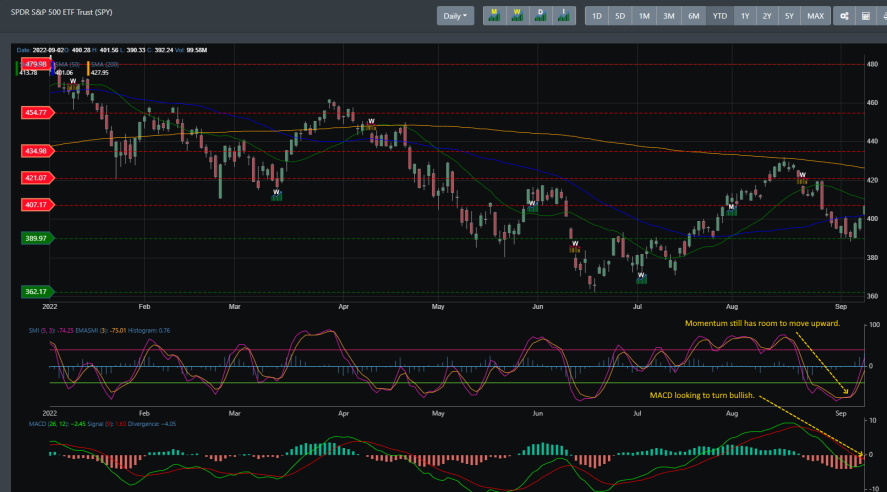Click the W signal marker in early July
The image size is (887, 492).
tap(641, 278)
